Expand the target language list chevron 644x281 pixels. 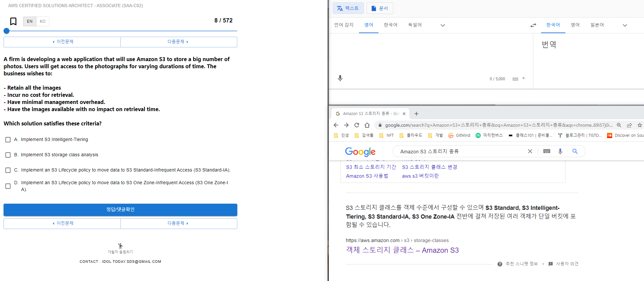(625, 25)
